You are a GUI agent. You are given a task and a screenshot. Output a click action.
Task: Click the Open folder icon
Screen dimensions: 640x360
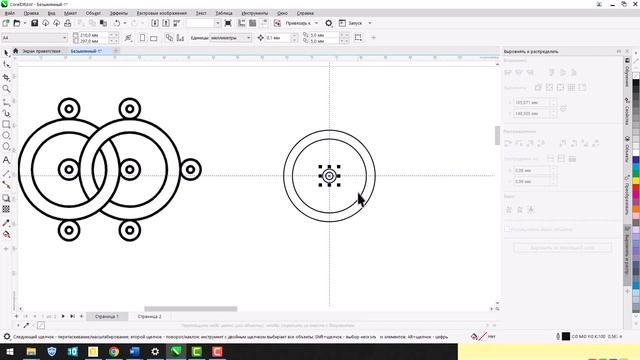click(17, 23)
